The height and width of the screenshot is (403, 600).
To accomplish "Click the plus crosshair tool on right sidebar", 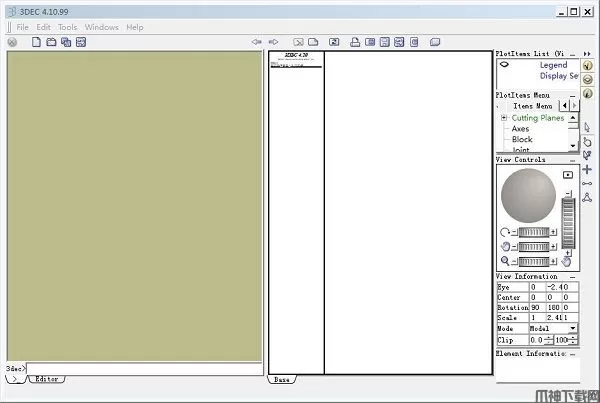I will (x=587, y=169).
